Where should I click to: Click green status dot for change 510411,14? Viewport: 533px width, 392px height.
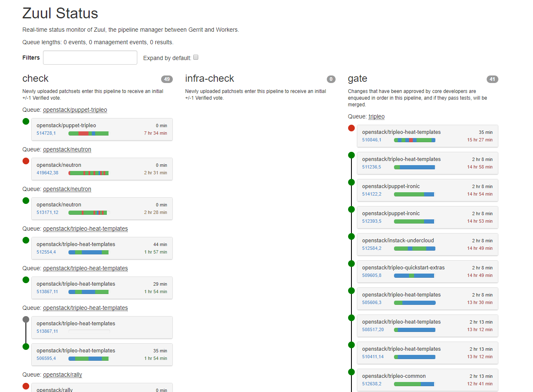pos(351,345)
